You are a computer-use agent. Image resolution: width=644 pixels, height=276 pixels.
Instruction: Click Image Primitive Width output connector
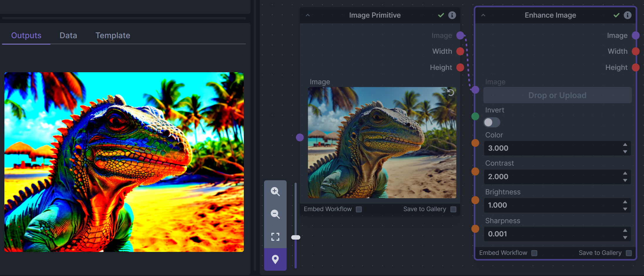[x=460, y=51]
